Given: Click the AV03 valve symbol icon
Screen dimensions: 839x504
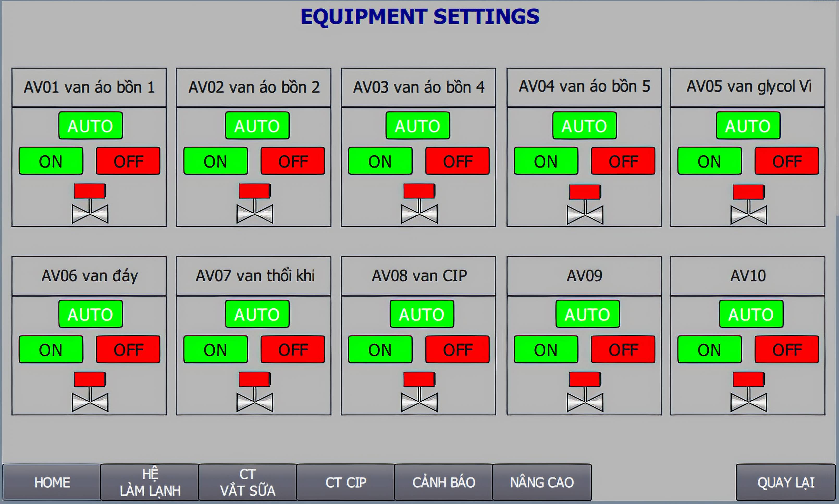Looking at the screenshot, I should (419, 203).
